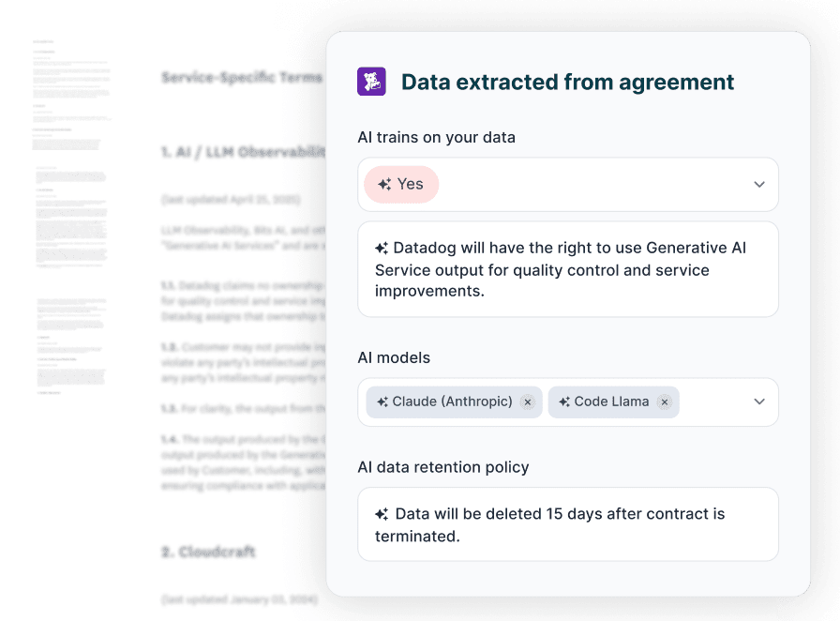Click the purple bear logo icon
The image size is (840, 621).
pyautogui.click(x=372, y=83)
